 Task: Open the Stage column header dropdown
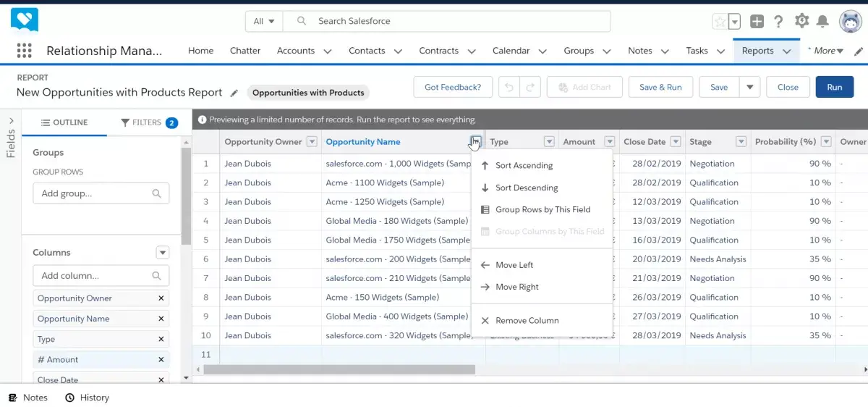[x=741, y=142]
